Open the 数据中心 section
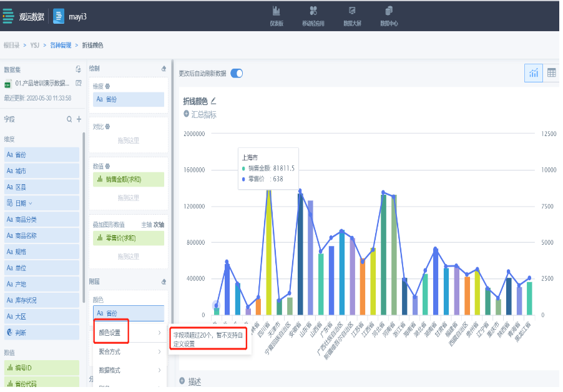 [x=389, y=16]
